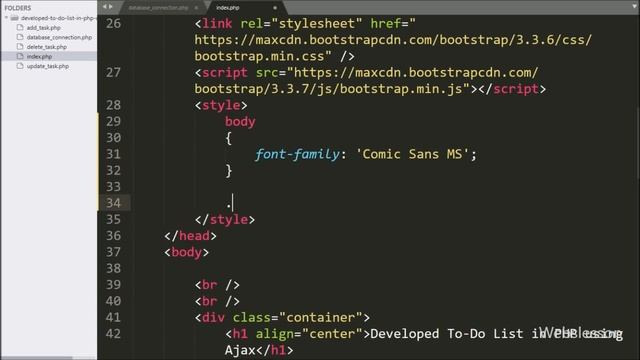
Task: Click the br tag on line 40
Action: pyautogui.click(x=217, y=301)
